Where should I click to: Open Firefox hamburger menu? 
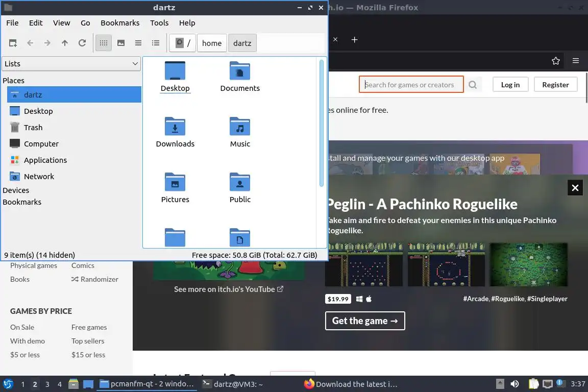[576, 61]
